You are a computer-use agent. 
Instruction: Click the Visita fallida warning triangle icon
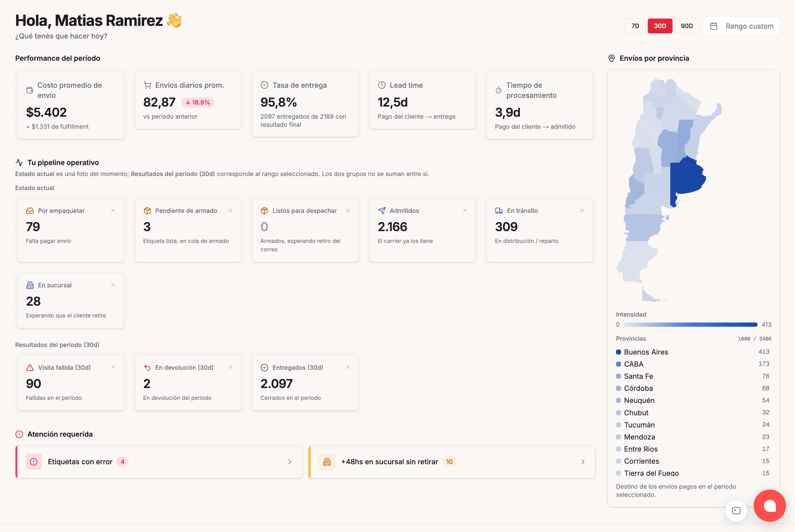click(x=30, y=368)
